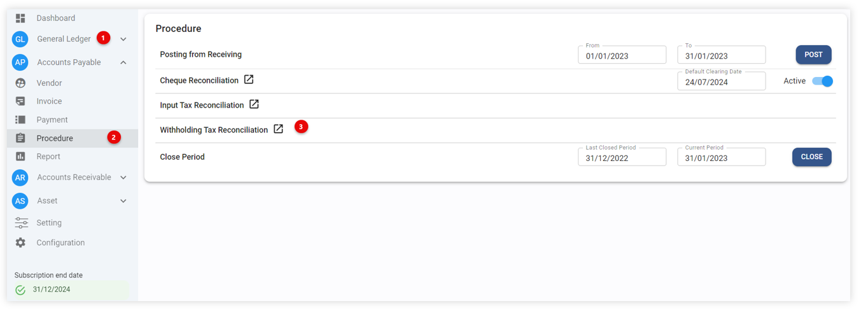This screenshot has width=868, height=310.
Task: Collapse the Accounts Payable section chevron
Action: [123, 62]
